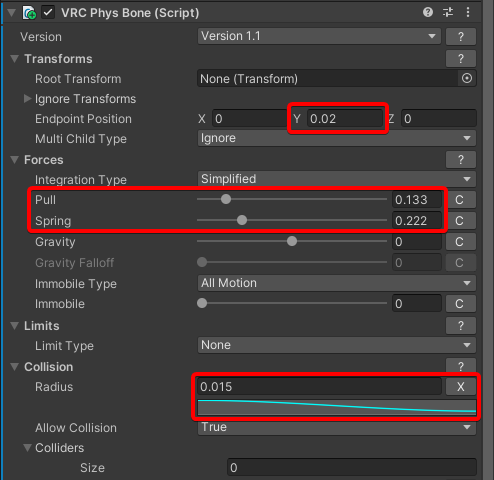Click the Spring curve C button

tap(461, 221)
